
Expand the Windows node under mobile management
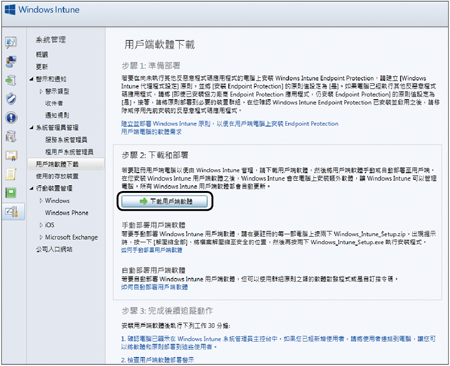41,201
